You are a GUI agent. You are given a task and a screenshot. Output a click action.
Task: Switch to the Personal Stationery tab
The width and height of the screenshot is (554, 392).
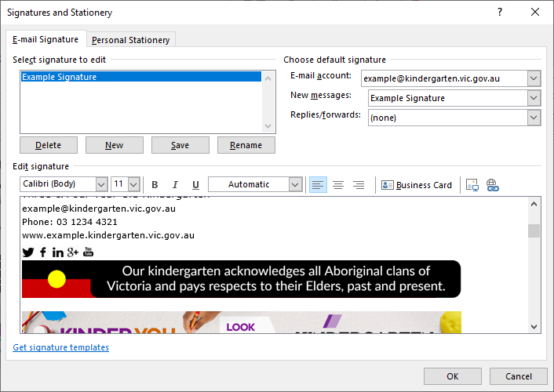coord(131,40)
